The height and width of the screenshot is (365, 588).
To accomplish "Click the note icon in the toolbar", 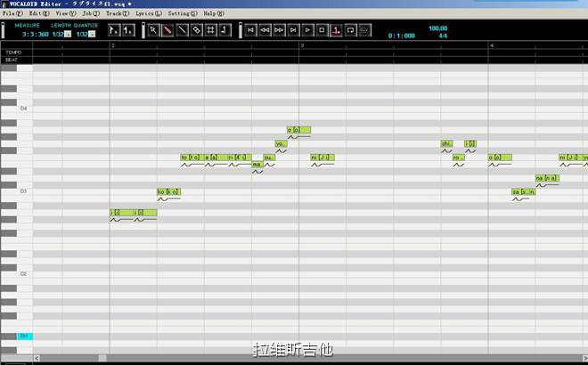I will pyautogui.click(x=225, y=30).
